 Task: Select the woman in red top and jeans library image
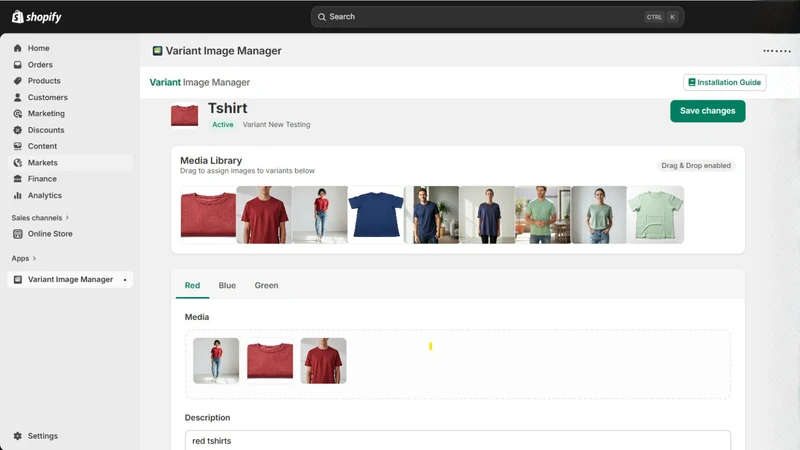click(320, 215)
